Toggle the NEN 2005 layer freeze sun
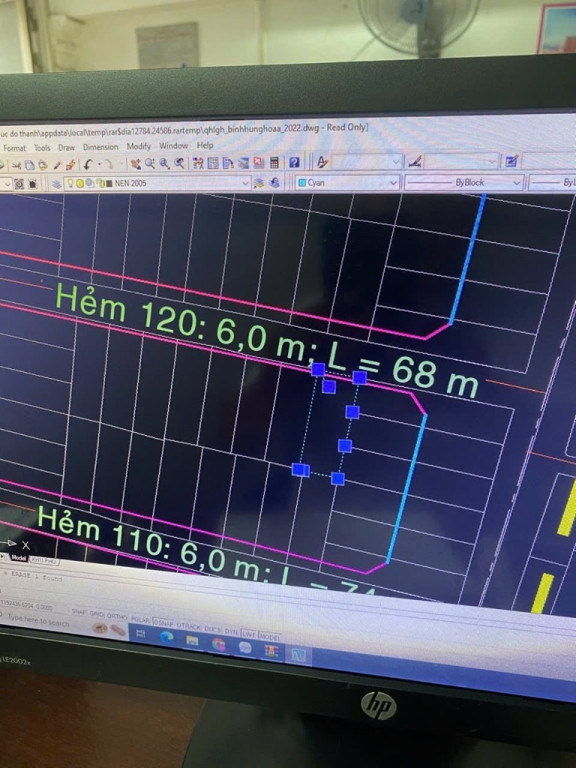Screen dimensions: 576x768 point(80,184)
